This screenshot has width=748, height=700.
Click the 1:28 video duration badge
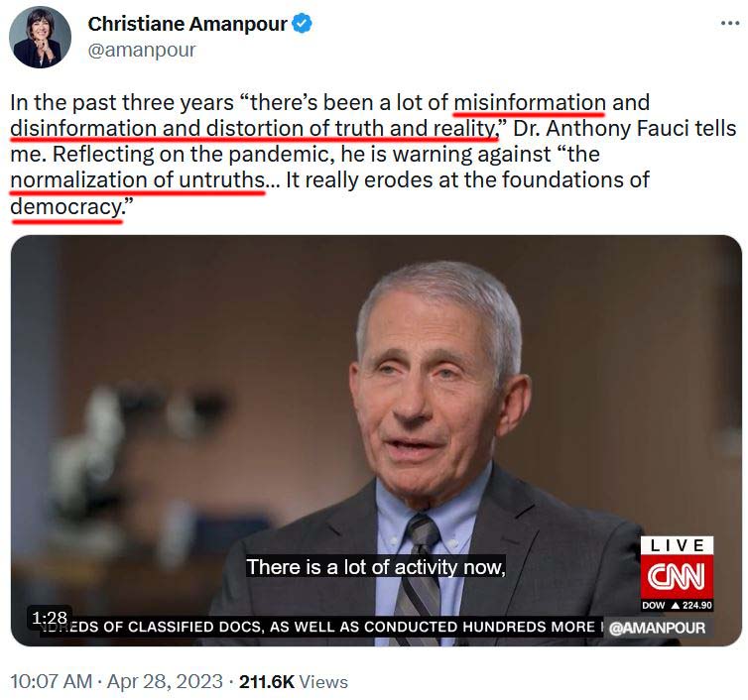pos(50,618)
